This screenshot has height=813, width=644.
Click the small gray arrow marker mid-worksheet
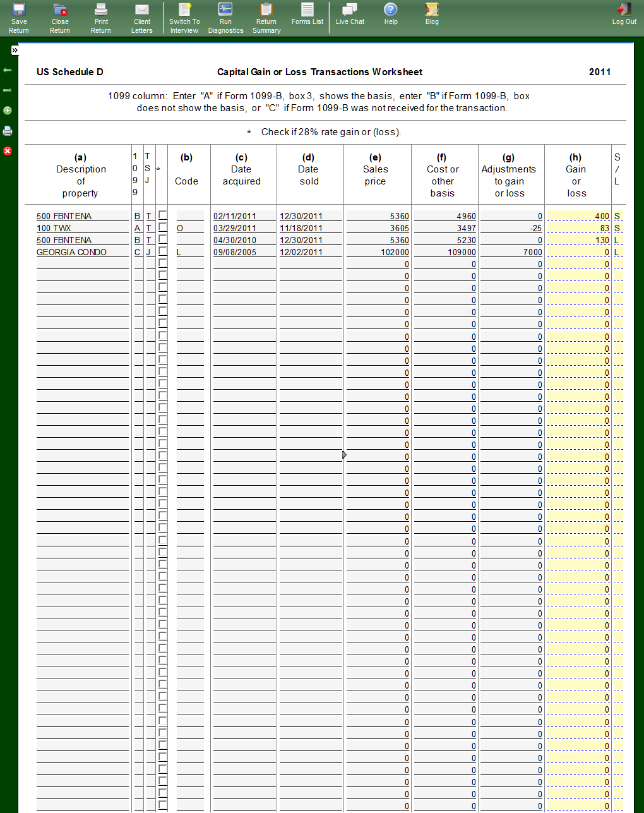click(x=344, y=455)
